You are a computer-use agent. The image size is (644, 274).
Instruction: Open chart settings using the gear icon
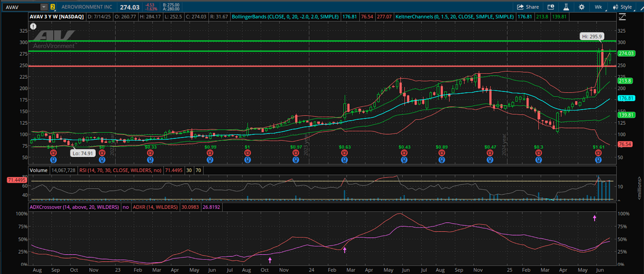[581, 7]
